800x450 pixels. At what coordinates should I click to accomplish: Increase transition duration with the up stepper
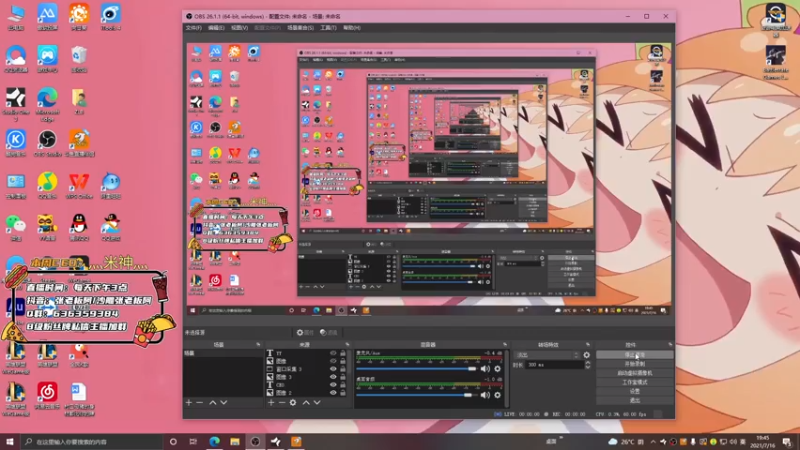tap(588, 363)
